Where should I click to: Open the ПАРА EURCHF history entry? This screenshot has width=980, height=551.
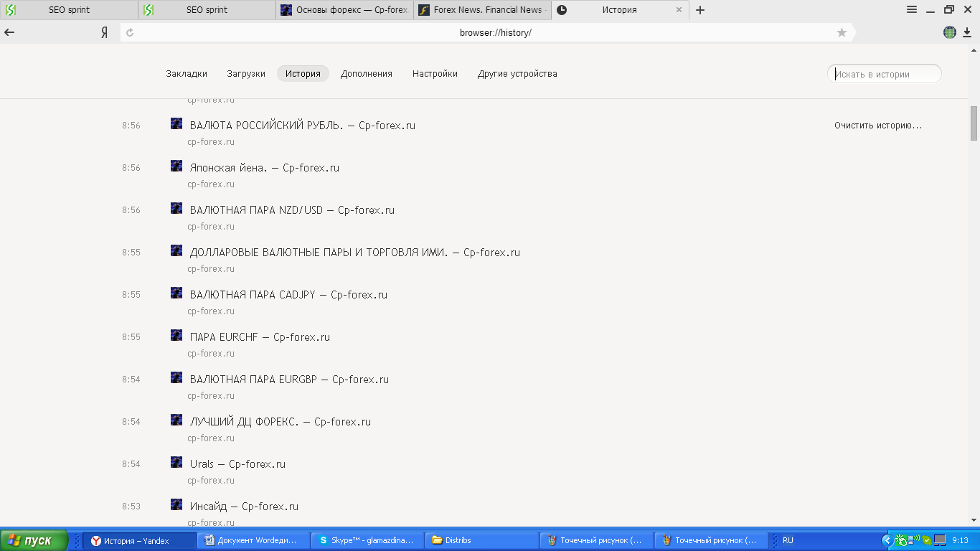tap(260, 337)
